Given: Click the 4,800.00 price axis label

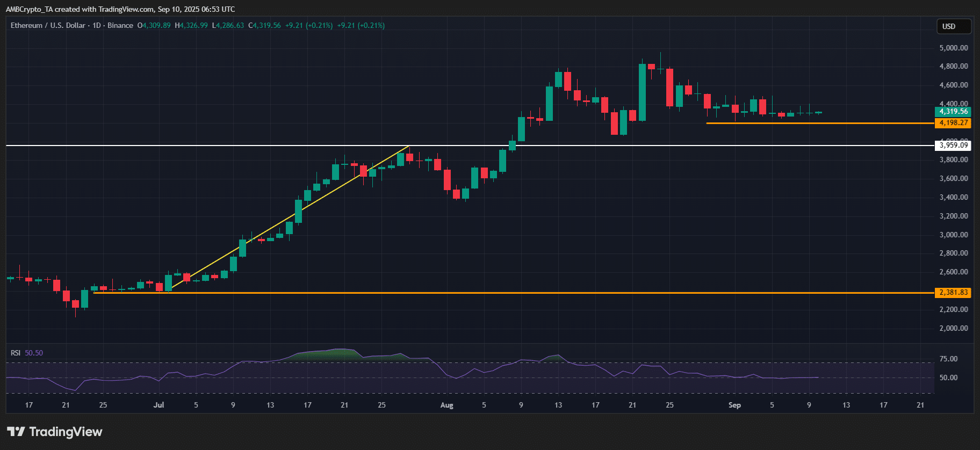Looking at the screenshot, I should tap(953, 67).
